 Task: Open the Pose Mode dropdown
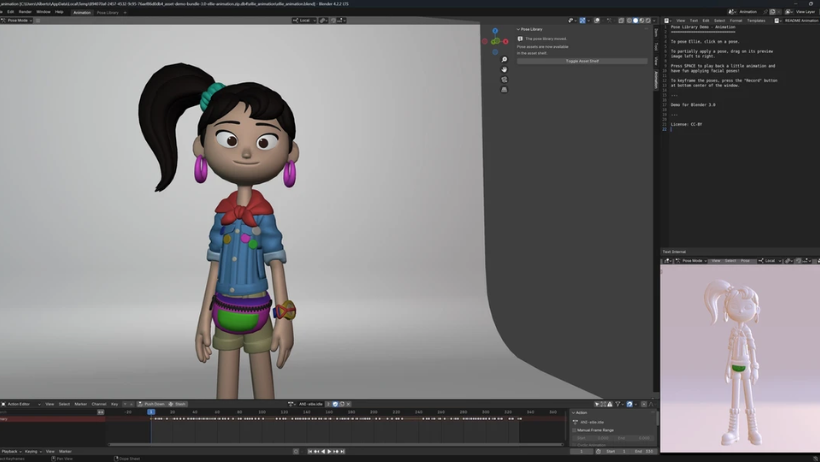(x=20, y=20)
